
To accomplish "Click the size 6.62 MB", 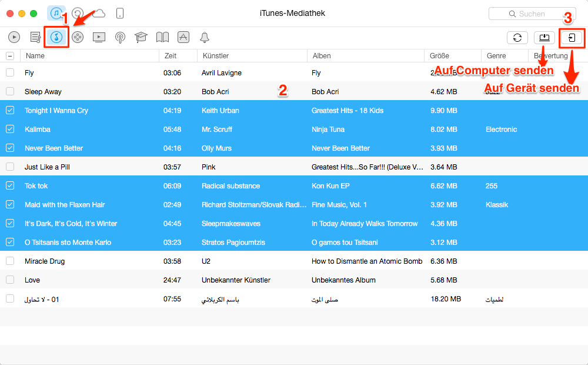I will pos(443,186).
